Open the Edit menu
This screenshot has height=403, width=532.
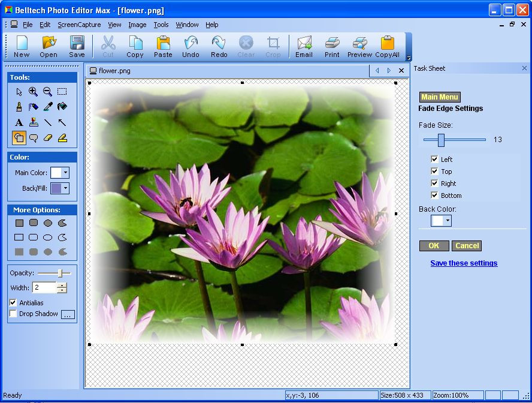point(45,25)
